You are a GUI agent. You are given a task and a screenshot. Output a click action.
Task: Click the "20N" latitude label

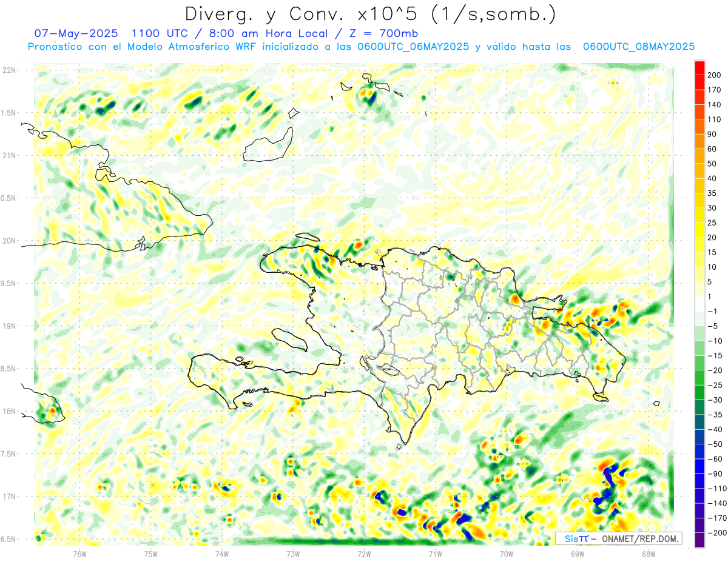pos(8,241)
